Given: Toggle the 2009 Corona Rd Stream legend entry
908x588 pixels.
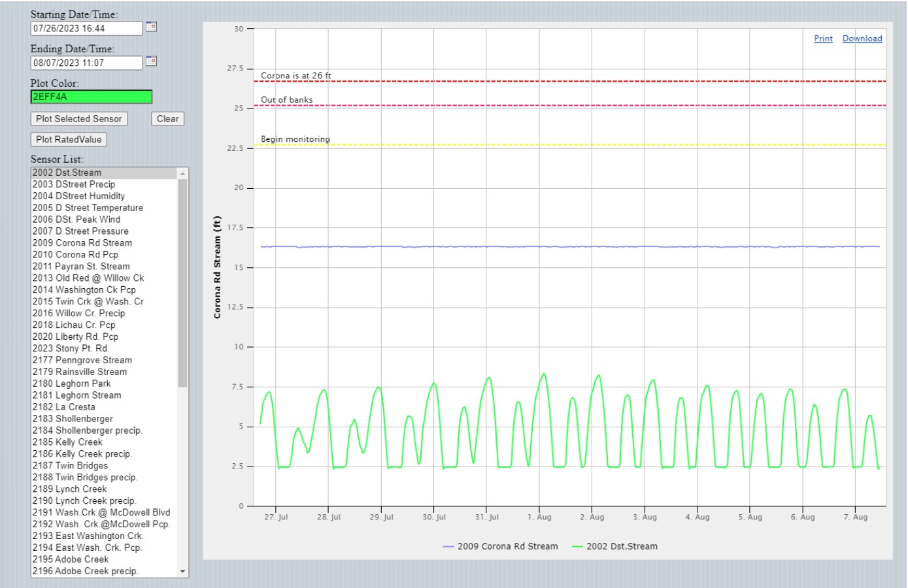Looking at the screenshot, I should click(501, 546).
